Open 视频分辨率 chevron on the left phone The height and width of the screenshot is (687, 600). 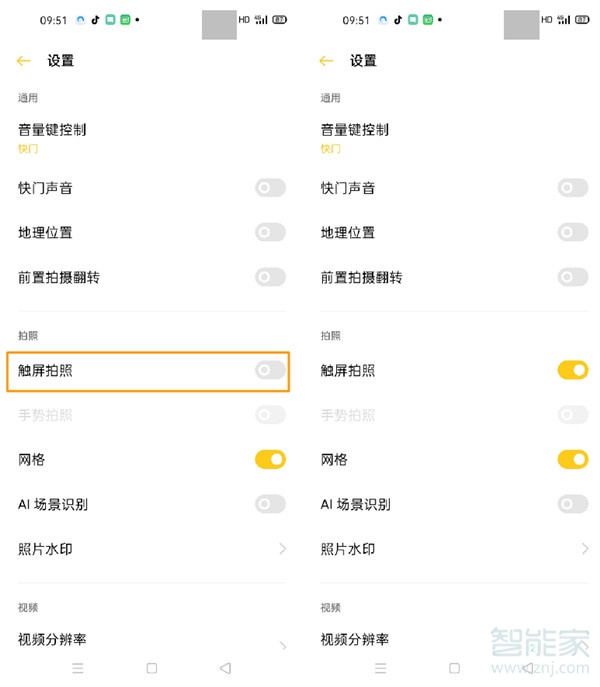282,646
